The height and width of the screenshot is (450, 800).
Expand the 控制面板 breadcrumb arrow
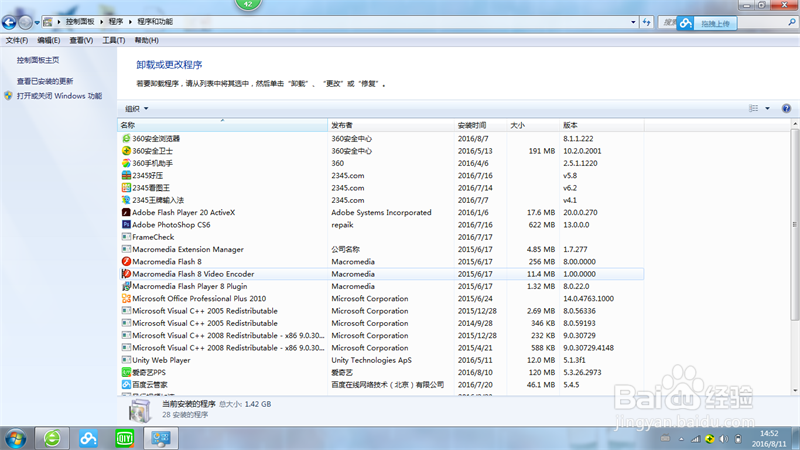101,22
